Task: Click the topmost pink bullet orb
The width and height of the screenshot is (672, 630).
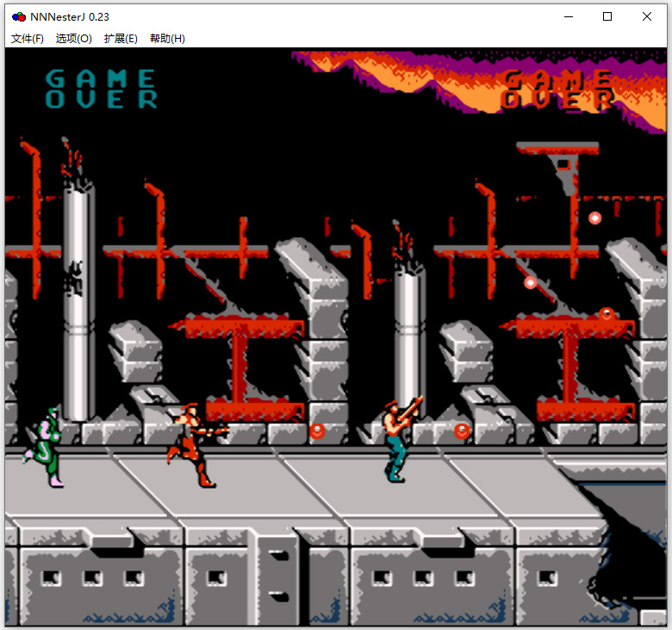Action: pyautogui.click(x=594, y=218)
